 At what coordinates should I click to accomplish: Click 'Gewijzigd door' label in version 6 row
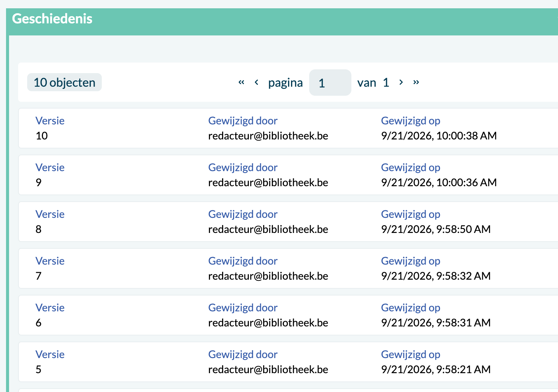pyautogui.click(x=243, y=308)
